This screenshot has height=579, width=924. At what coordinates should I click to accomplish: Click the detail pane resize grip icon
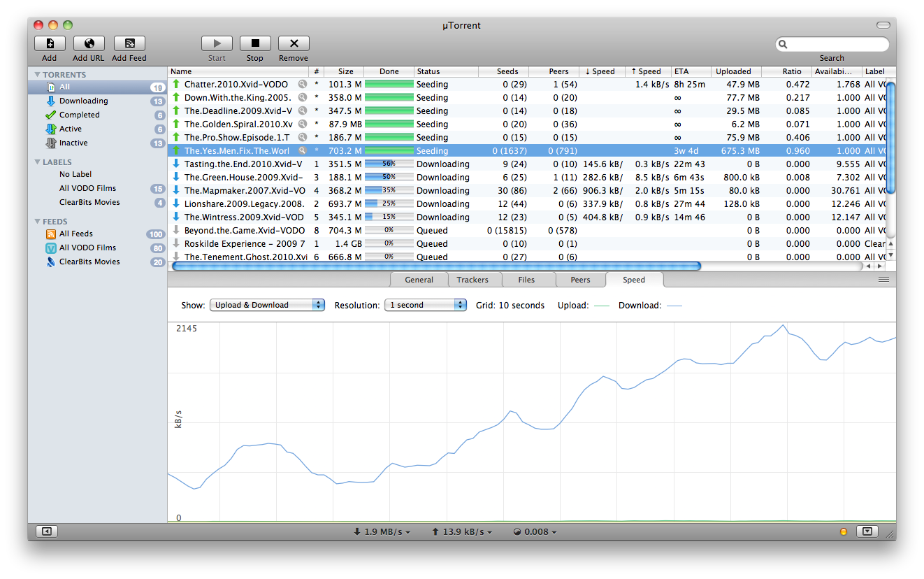[884, 280]
